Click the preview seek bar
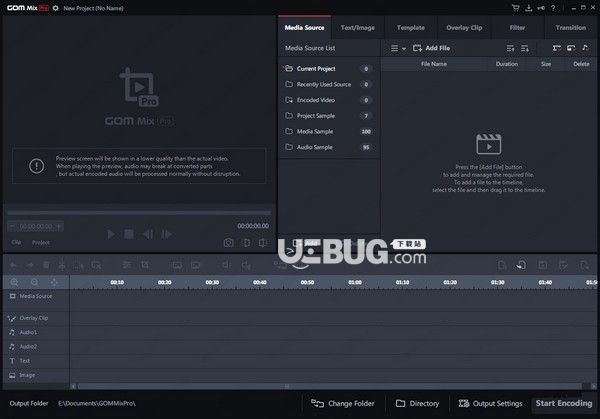 pos(139,212)
